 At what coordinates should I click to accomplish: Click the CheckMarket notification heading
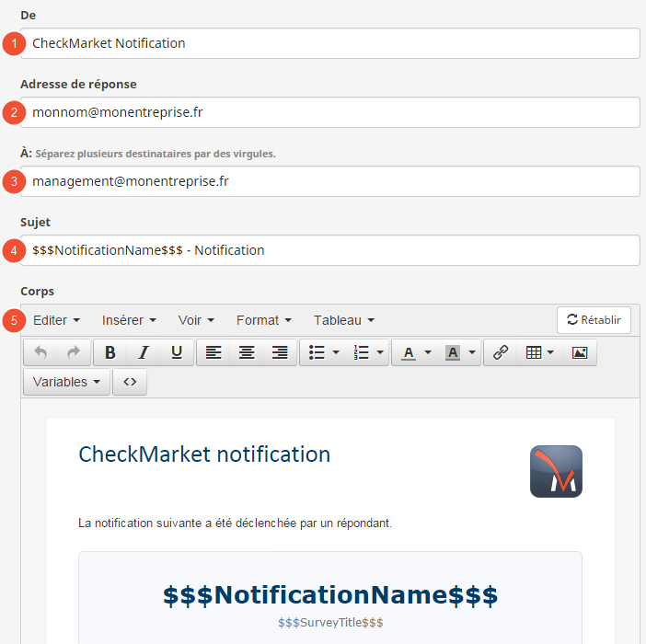(x=204, y=454)
